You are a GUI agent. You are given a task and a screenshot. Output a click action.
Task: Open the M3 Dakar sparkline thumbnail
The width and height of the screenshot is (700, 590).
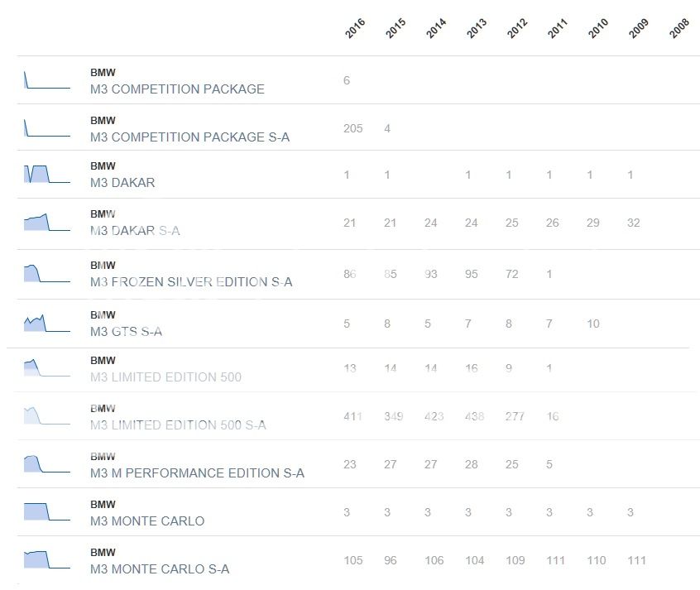[46, 174]
